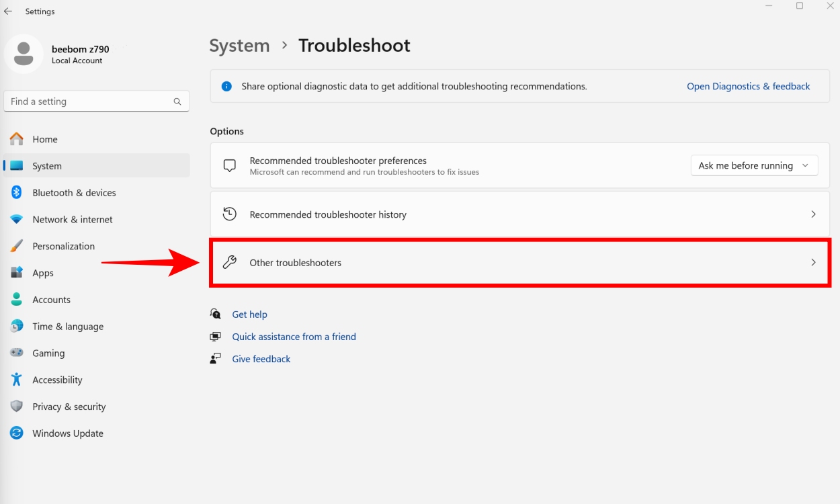840x504 pixels.
Task: Open Other troubleshooters
Action: pos(521,263)
